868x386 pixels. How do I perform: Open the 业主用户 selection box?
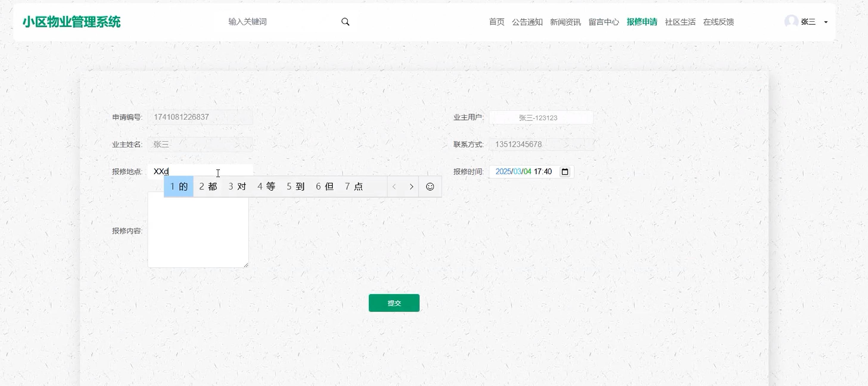click(541, 118)
